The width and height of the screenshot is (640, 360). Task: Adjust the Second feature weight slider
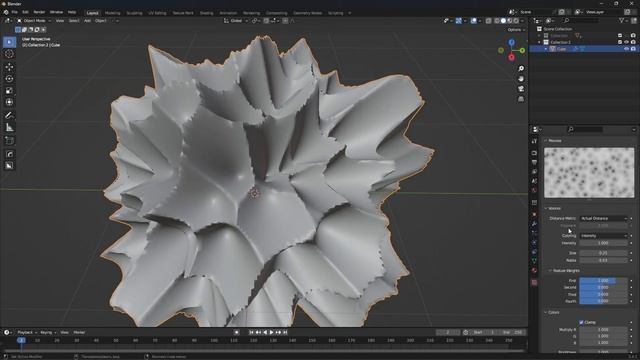603,287
